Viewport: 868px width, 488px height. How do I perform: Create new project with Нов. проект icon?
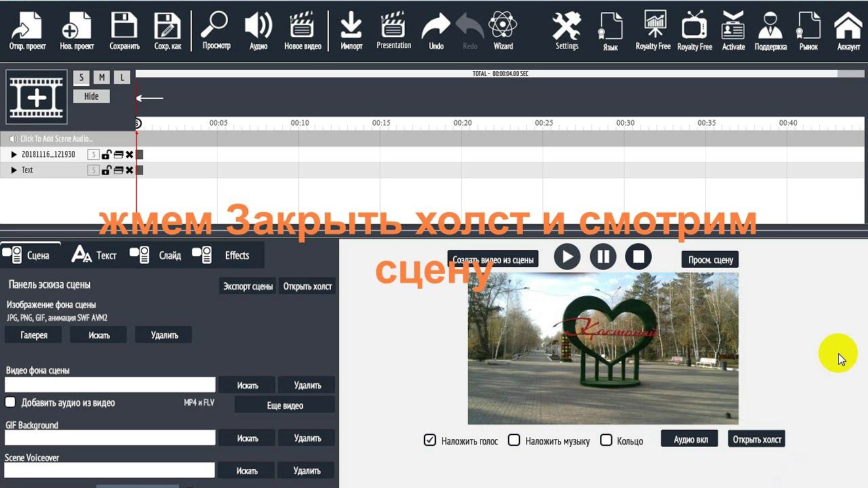tap(77, 31)
